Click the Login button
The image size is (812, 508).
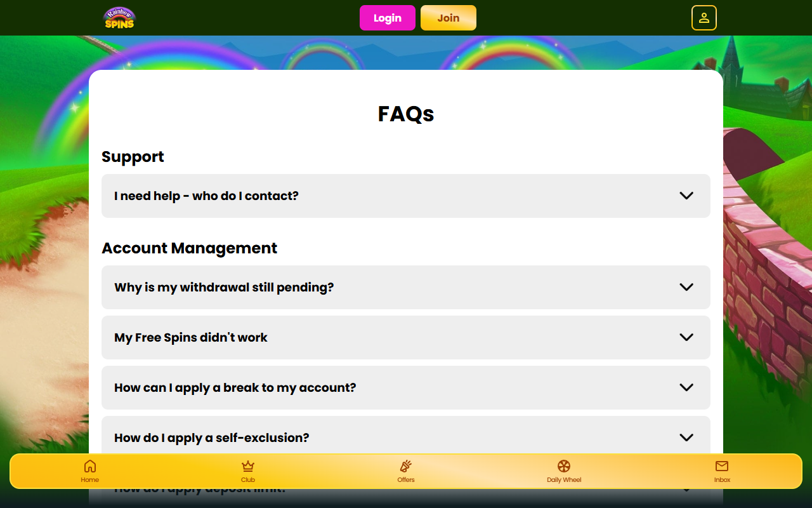[x=387, y=18]
